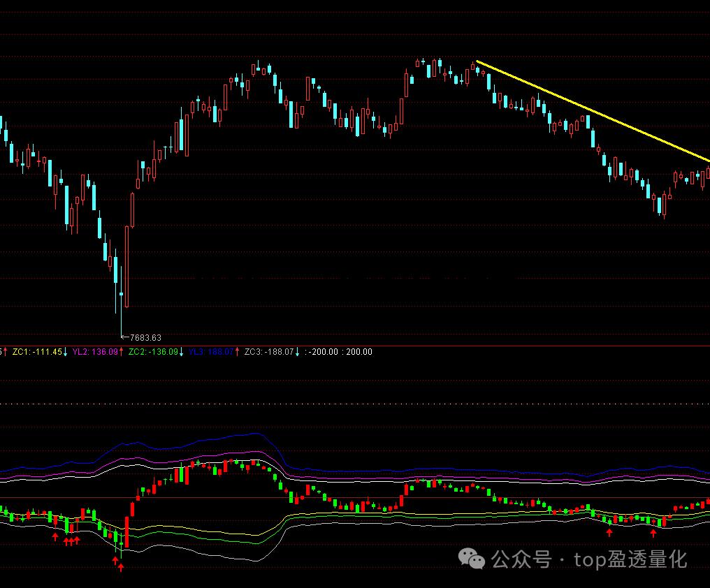Click the red up arrow after YL3 value

(237, 352)
